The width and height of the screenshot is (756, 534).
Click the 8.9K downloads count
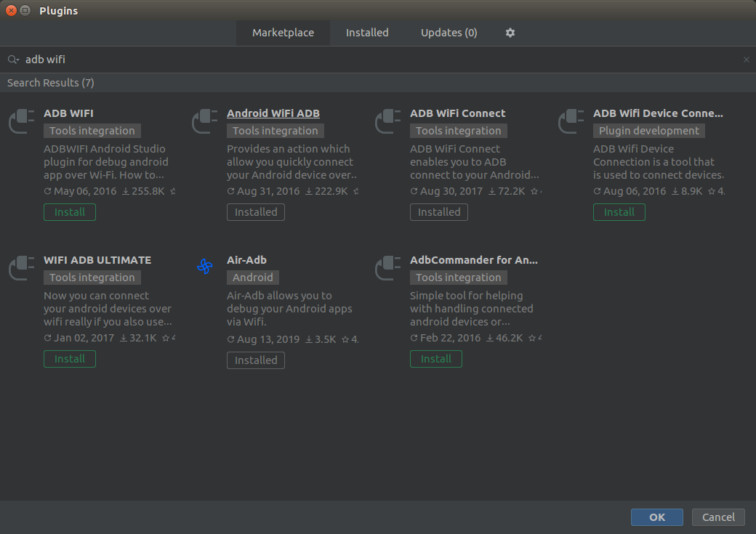(687, 191)
